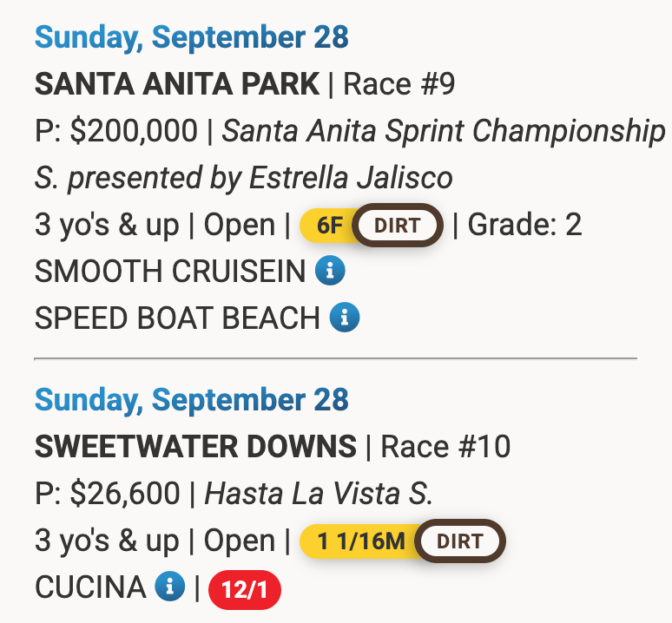The width and height of the screenshot is (672, 623).
Task: Select the SANTA ANITA PARK track name
Action: click(177, 85)
